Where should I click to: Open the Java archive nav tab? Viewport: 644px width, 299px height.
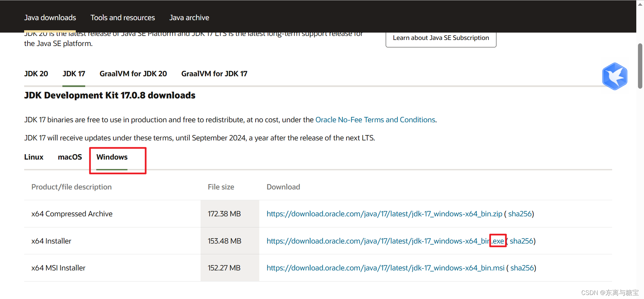(189, 17)
